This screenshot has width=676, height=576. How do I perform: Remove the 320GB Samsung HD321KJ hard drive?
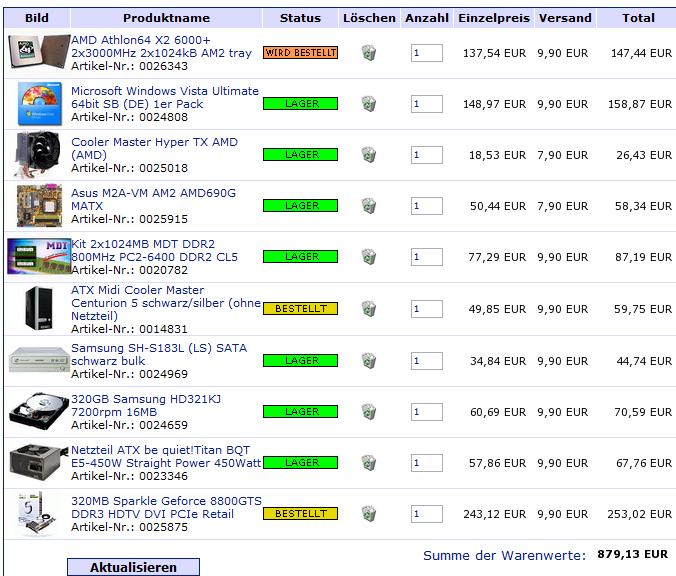pos(369,412)
